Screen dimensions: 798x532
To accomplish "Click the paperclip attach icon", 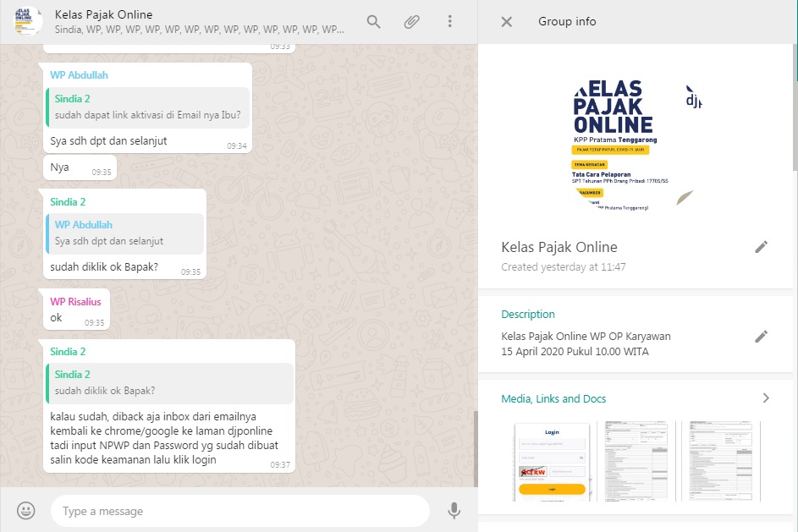I will [411, 22].
